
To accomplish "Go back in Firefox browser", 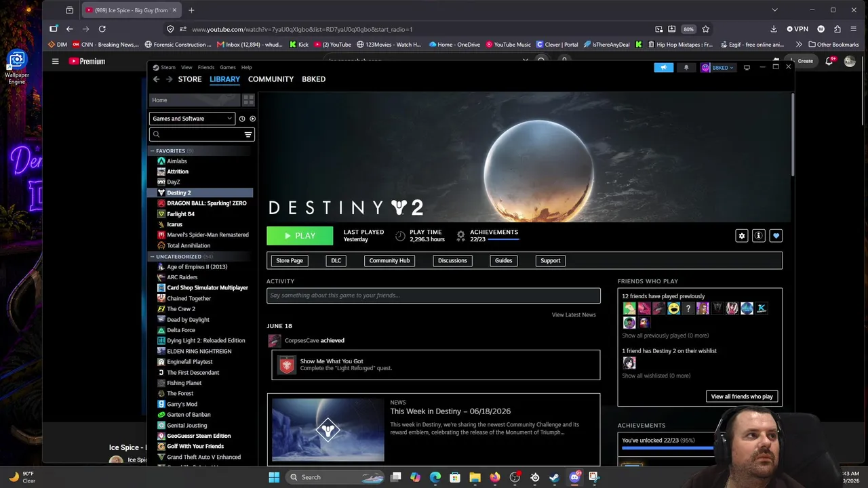I will coord(69,29).
